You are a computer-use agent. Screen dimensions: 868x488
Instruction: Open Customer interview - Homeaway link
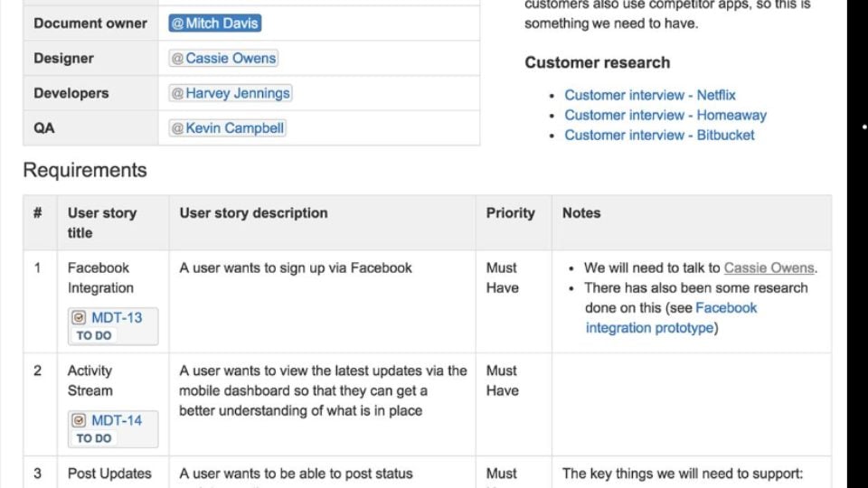click(x=665, y=115)
